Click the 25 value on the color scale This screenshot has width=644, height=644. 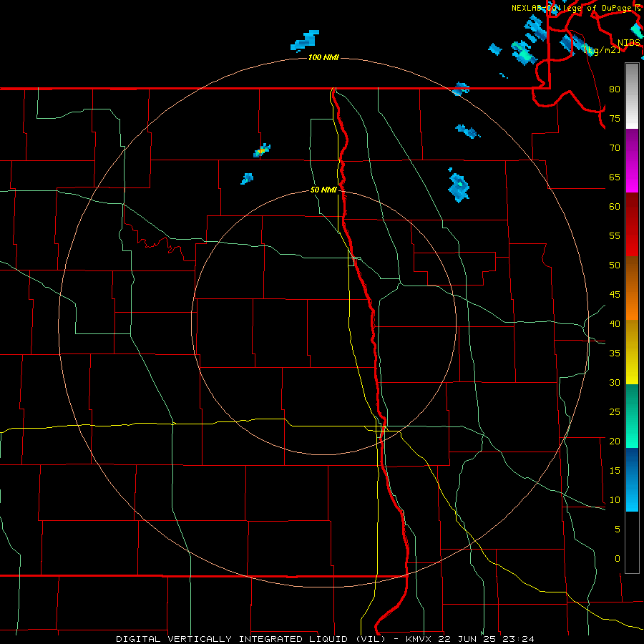615,411
